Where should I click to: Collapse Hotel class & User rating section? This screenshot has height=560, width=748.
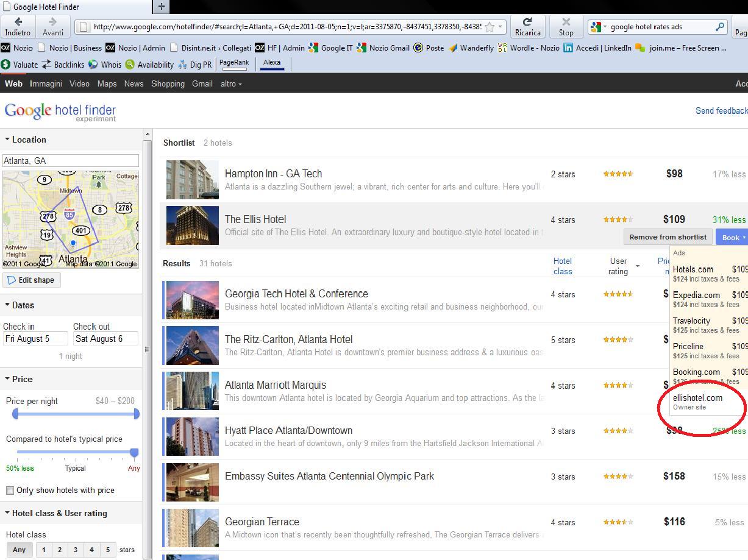click(x=55, y=513)
